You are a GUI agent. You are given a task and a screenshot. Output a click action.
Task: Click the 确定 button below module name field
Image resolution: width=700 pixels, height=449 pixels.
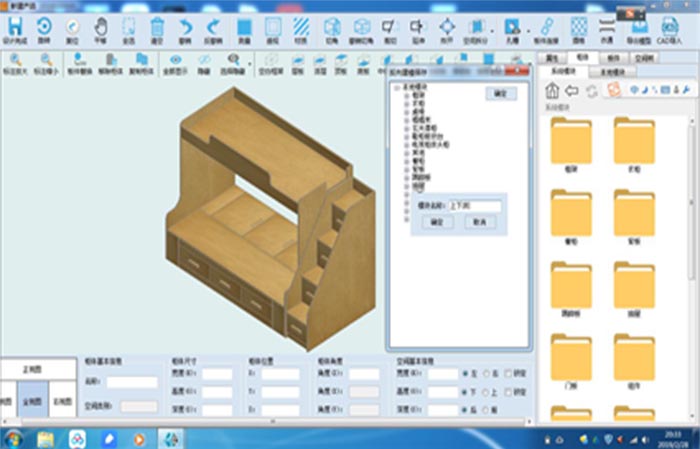pyautogui.click(x=435, y=222)
